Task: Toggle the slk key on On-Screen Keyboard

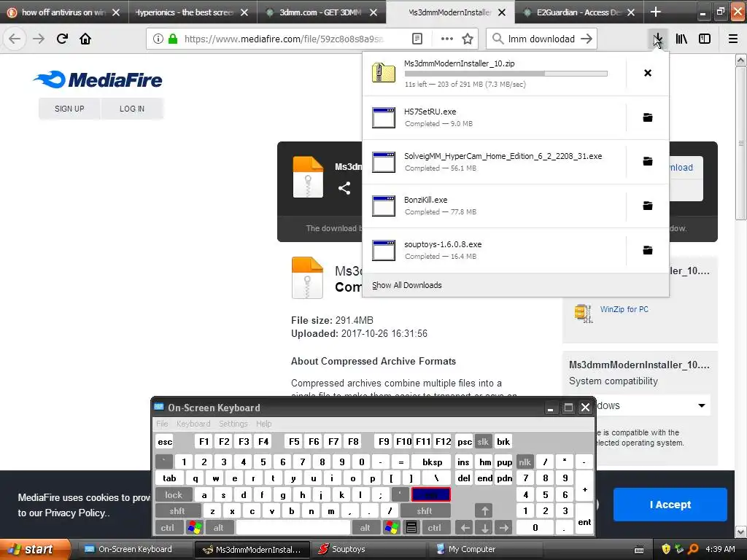Action: click(483, 441)
